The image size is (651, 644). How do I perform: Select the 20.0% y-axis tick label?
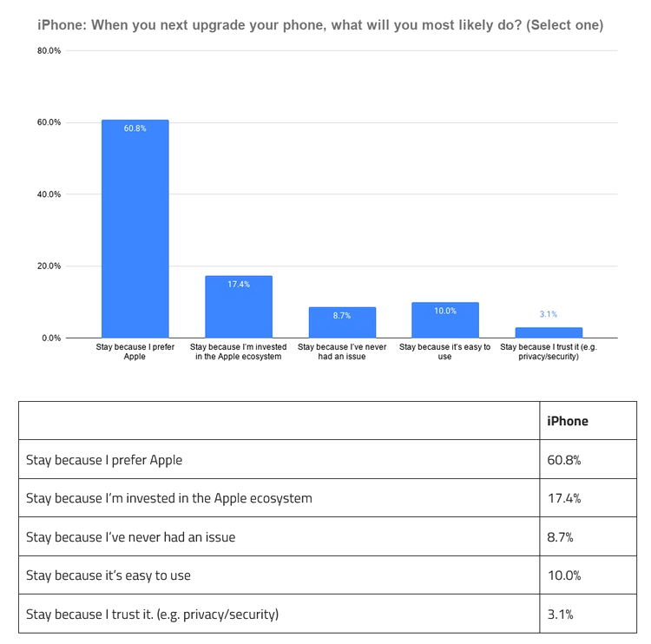click(x=49, y=266)
